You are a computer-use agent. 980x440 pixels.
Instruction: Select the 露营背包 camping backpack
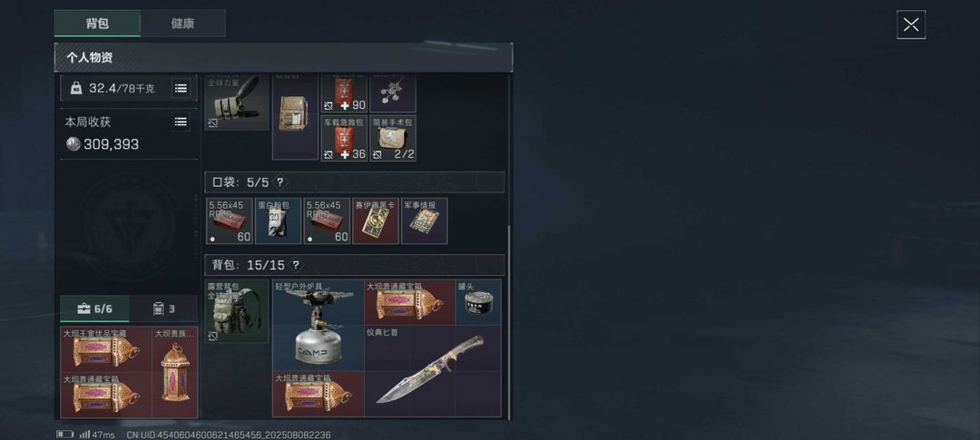tap(237, 310)
